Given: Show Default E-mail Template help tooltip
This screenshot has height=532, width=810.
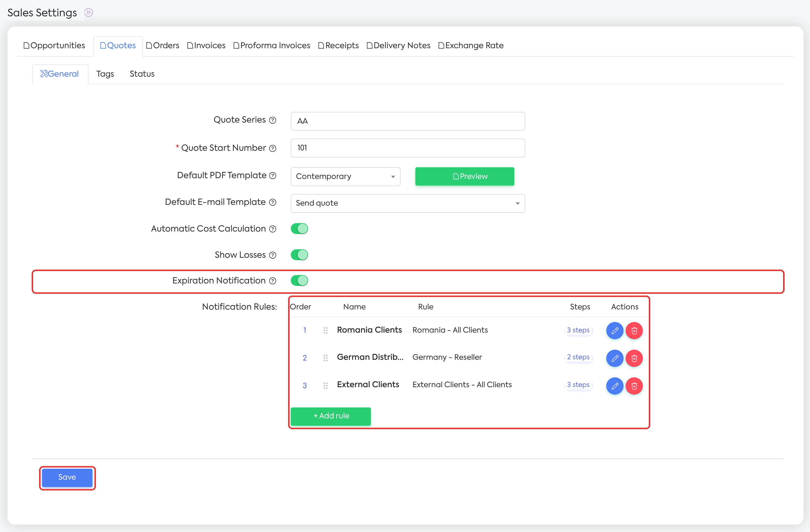Looking at the screenshot, I should (273, 202).
